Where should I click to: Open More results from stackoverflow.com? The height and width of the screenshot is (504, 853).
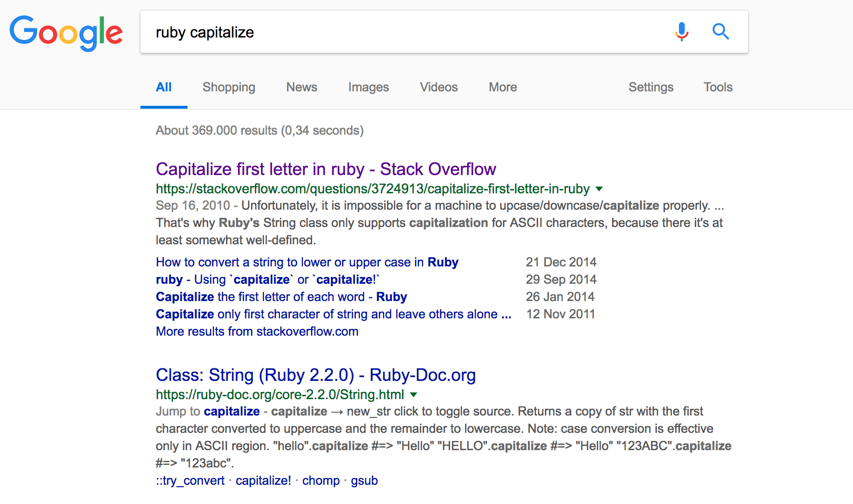(257, 331)
